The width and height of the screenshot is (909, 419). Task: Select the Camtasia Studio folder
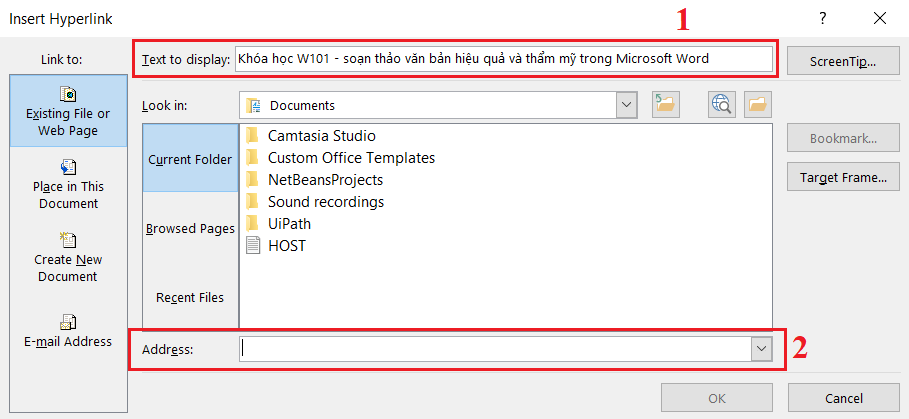coord(321,135)
